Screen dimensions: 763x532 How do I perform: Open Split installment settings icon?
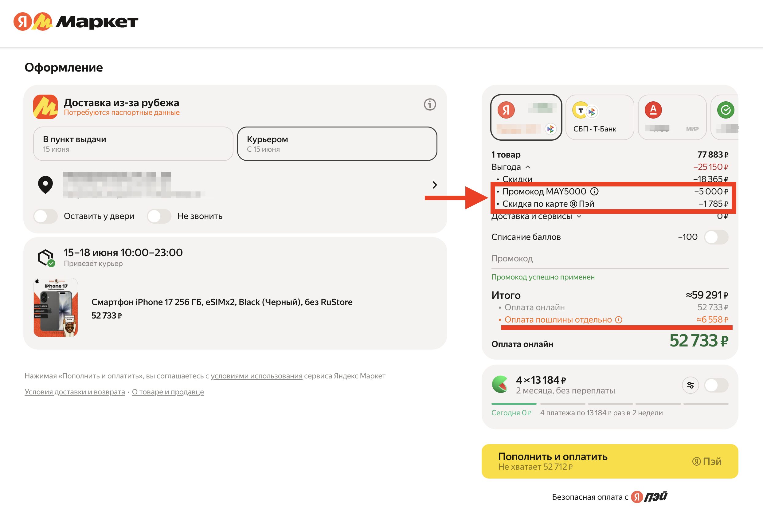pyautogui.click(x=690, y=385)
